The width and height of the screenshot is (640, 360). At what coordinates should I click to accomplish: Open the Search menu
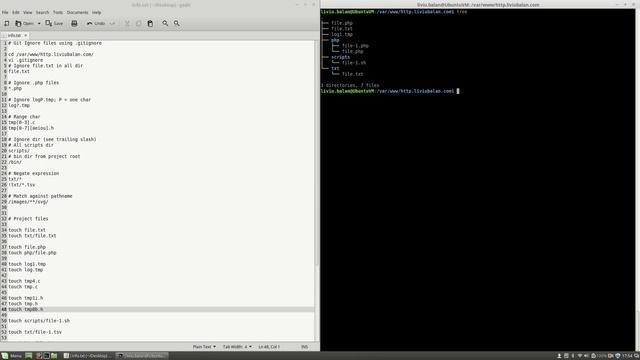[42, 12]
